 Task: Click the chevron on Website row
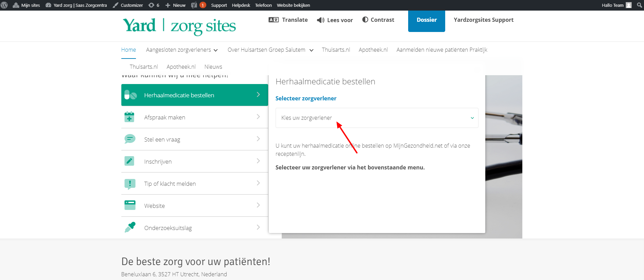(x=258, y=205)
